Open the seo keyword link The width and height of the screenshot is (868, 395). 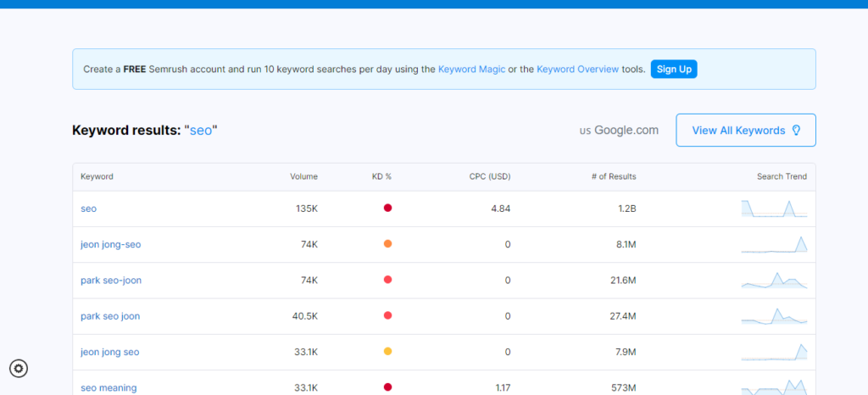(x=88, y=209)
